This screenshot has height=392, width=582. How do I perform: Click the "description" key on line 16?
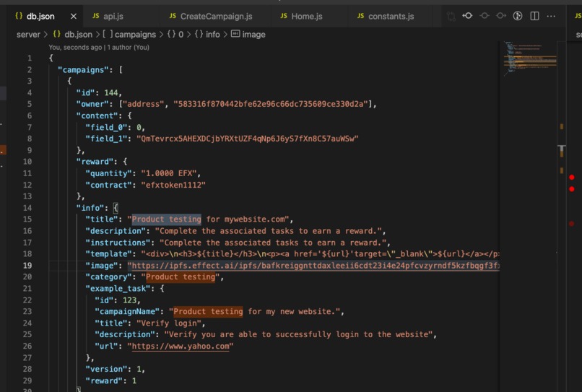116,231
